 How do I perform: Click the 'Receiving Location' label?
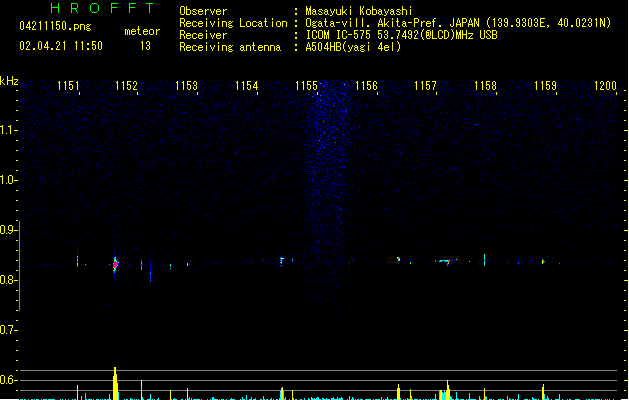(x=233, y=23)
